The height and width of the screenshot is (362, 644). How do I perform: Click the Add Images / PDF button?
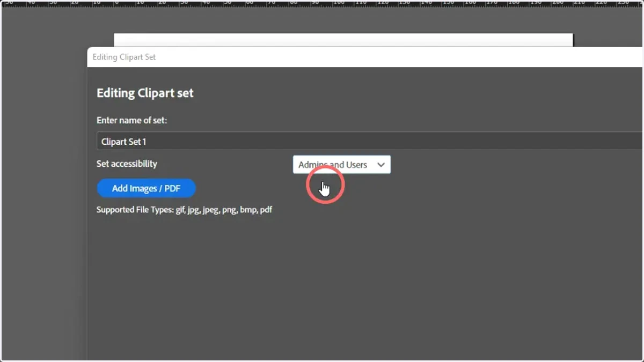(x=146, y=188)
